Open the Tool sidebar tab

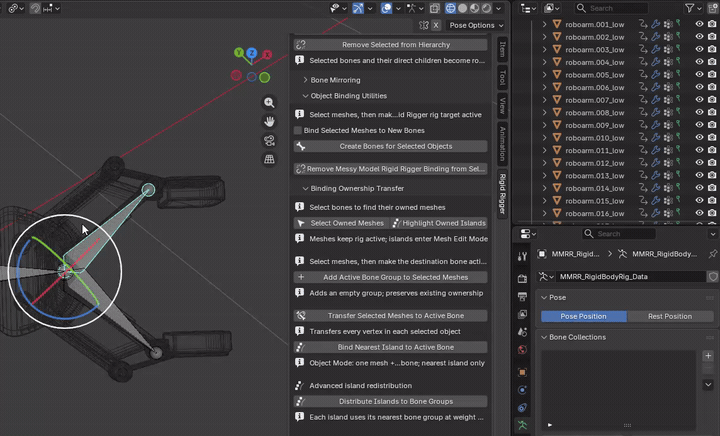pyautogui.click(x=502, y=78)
